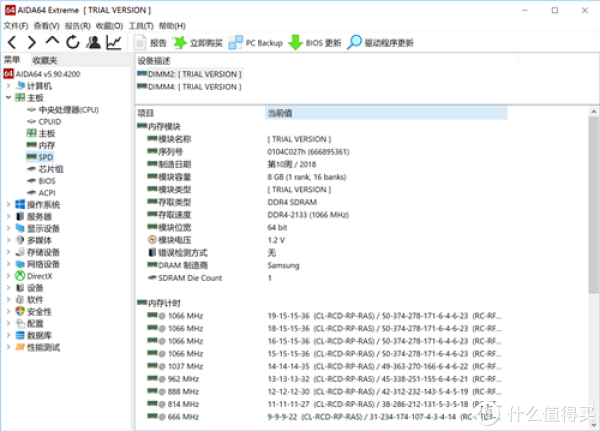The height and width of the screenshot is (431, 600).
Task: Collapse the 主板 motherboard tree node
Action: point(8,98)
